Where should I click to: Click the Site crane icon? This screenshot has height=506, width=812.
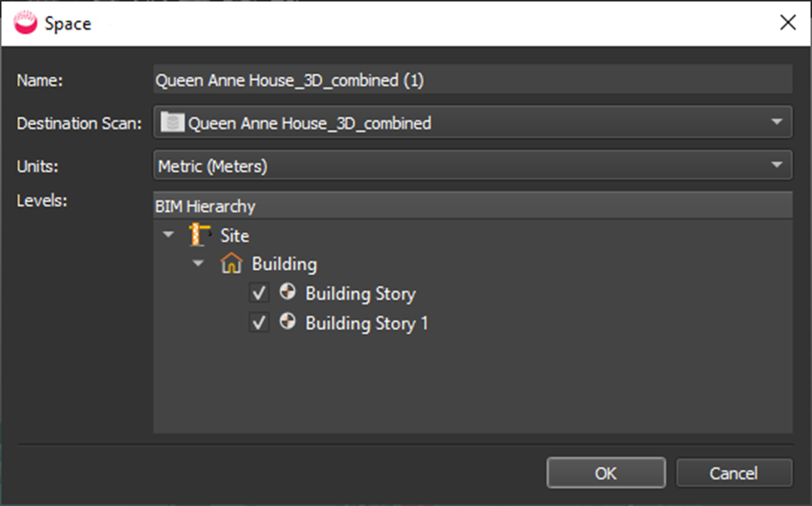coord(200,235)
